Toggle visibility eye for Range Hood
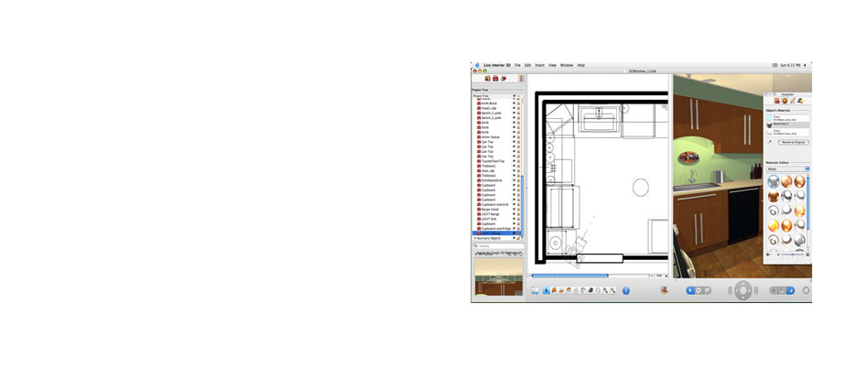 514,209
